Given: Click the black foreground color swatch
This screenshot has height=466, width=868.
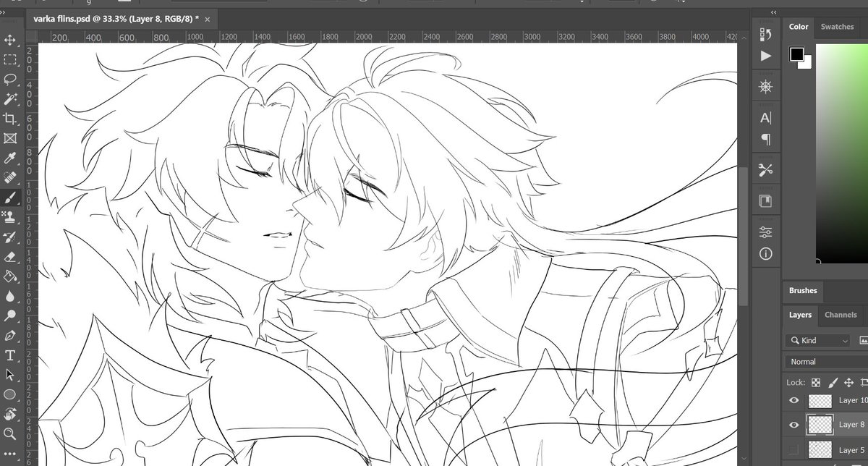Looking at the screenshot, I should (797, 54).
